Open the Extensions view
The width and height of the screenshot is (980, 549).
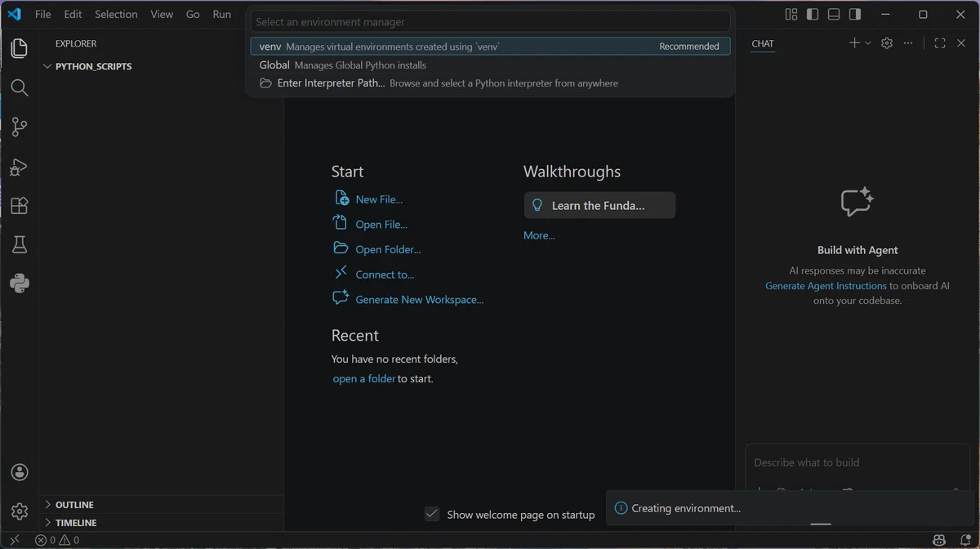tap(20, 205)
